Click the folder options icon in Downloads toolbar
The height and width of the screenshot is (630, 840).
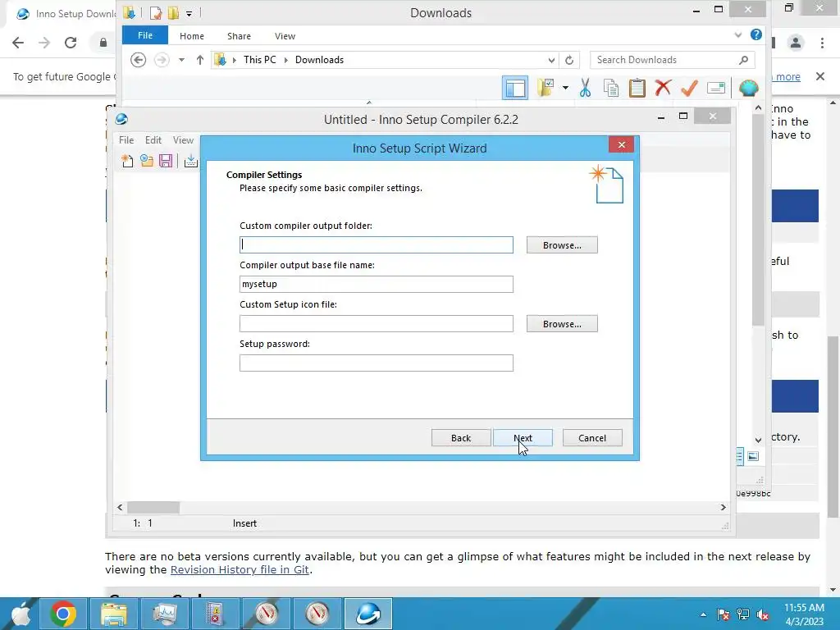point(546,88)
